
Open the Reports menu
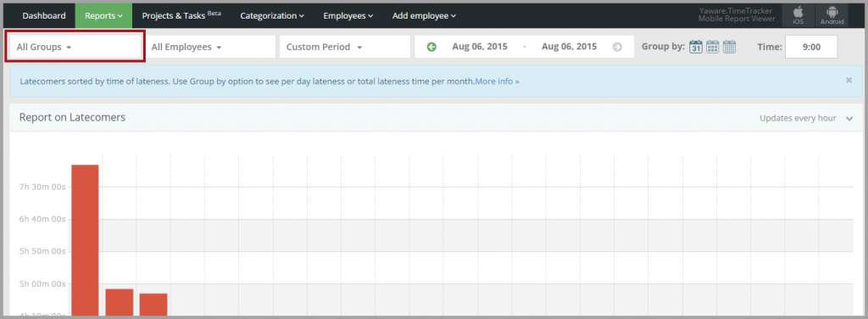(x=103, y=15)
